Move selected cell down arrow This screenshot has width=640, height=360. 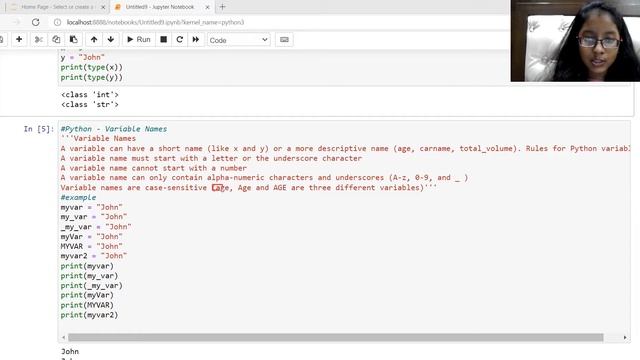coord(111,40)
